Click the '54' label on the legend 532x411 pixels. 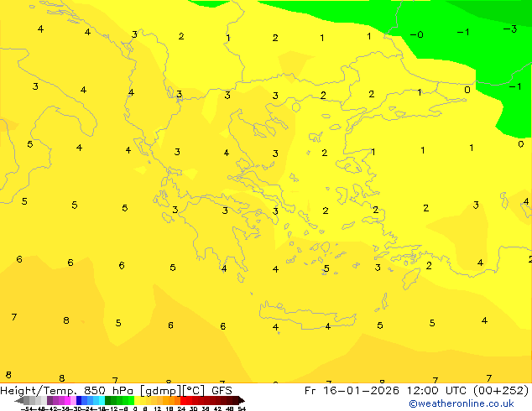tap(242, 408)
